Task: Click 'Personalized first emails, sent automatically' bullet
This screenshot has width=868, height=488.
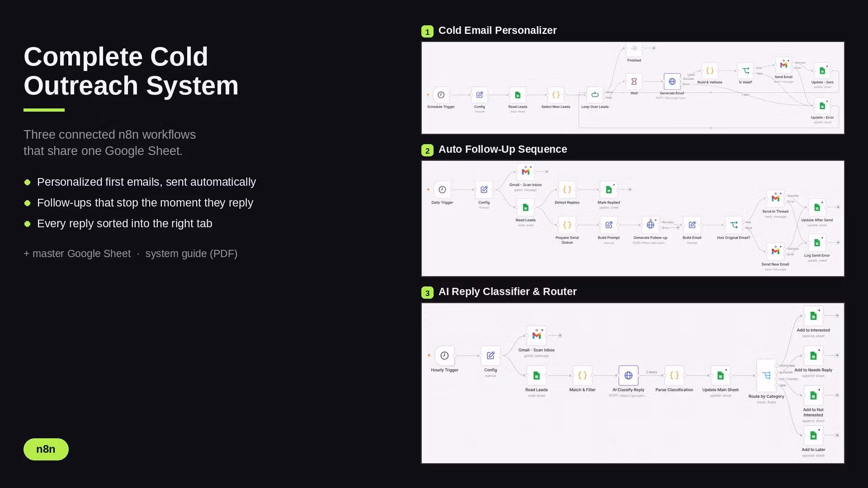Action: click(x=146, y=182)
